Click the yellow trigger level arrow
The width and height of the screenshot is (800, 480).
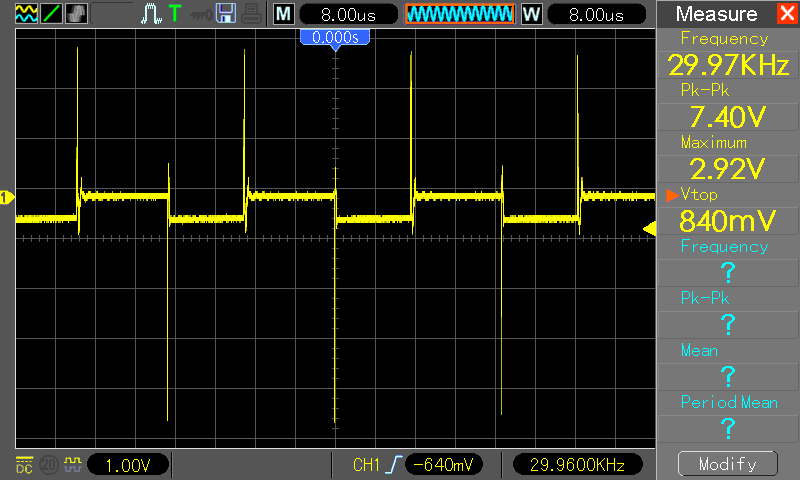(649, 229)
